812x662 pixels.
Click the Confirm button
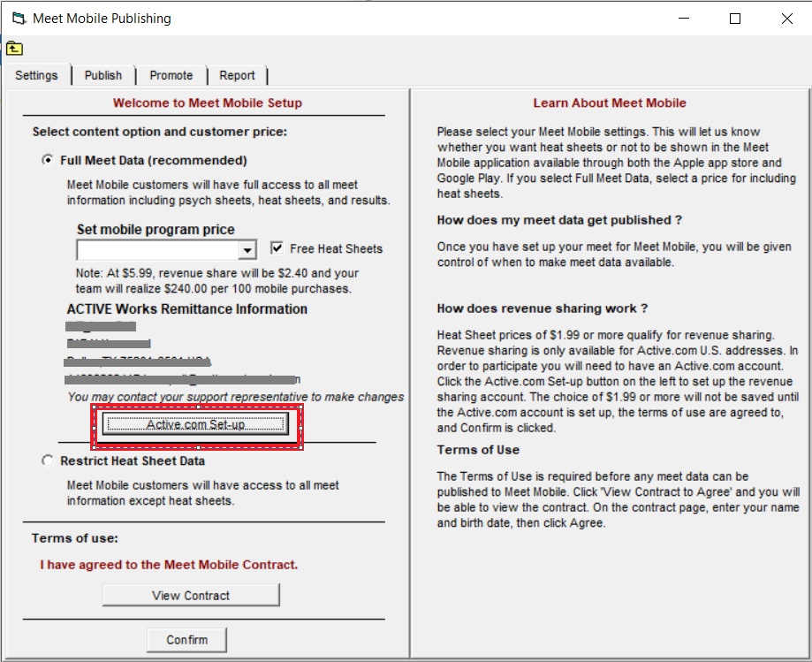[x=187, y=640]
